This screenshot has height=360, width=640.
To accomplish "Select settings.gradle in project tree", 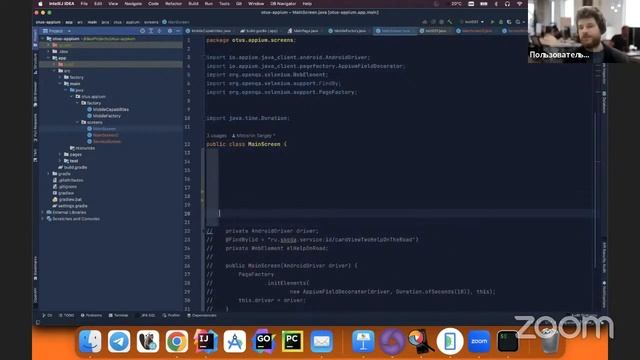I will [x=70, y=206].
